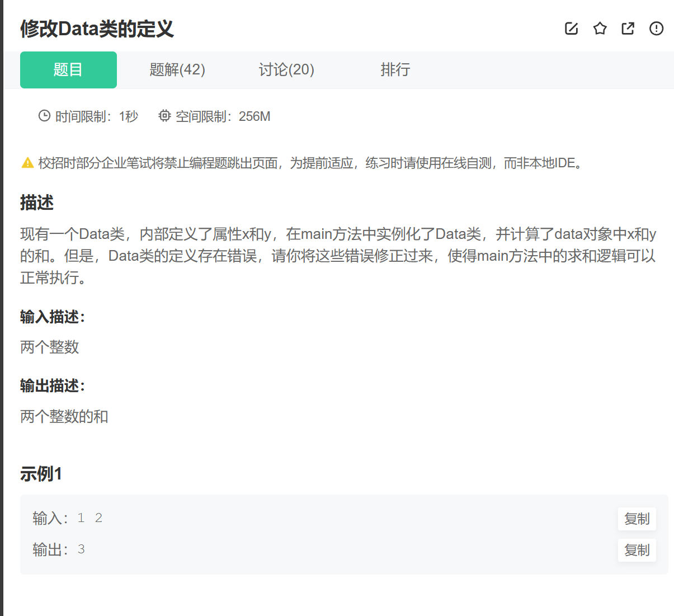
Task: Click the edit note icon in header
Action: pos(571,29)
